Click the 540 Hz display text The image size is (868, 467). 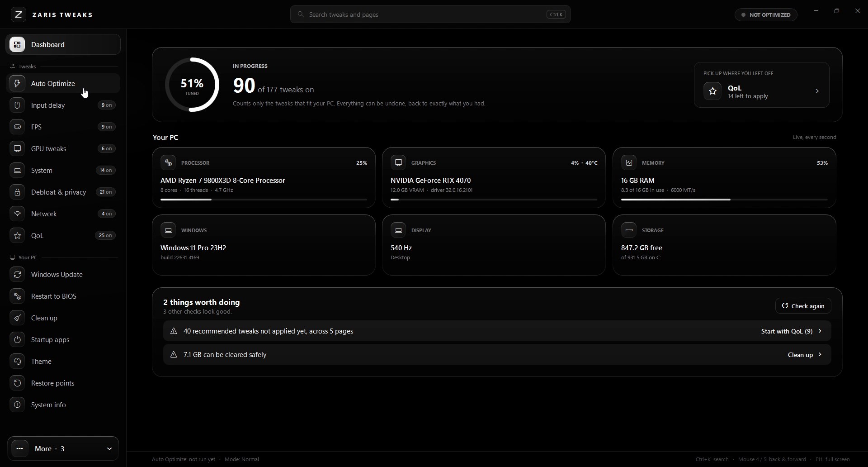coord(401,248)
